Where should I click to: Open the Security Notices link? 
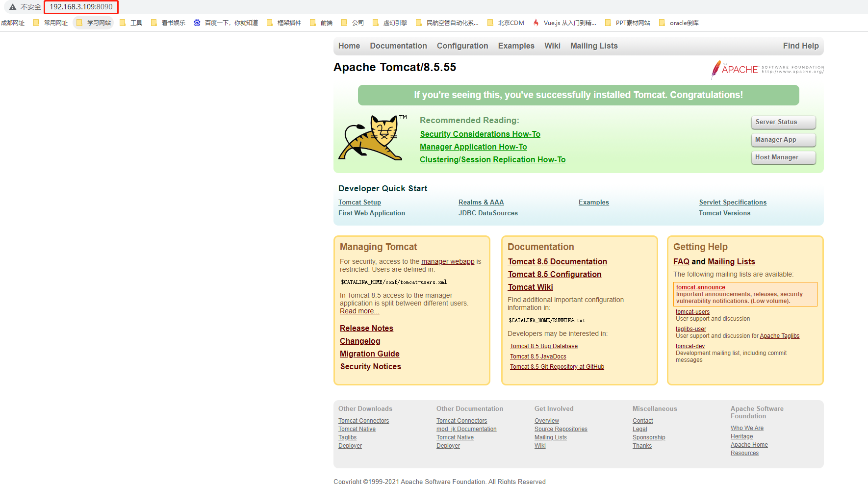tap(370, 366)
